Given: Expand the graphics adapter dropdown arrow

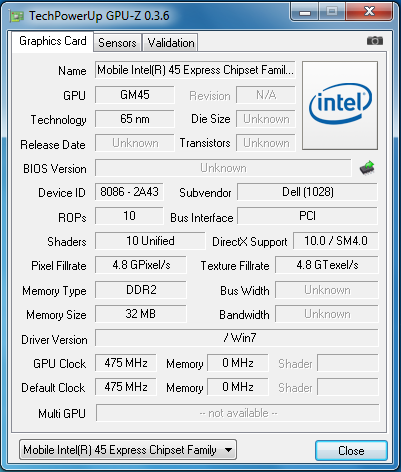Looking at the screenshot, I should click(x=229, y=450).
